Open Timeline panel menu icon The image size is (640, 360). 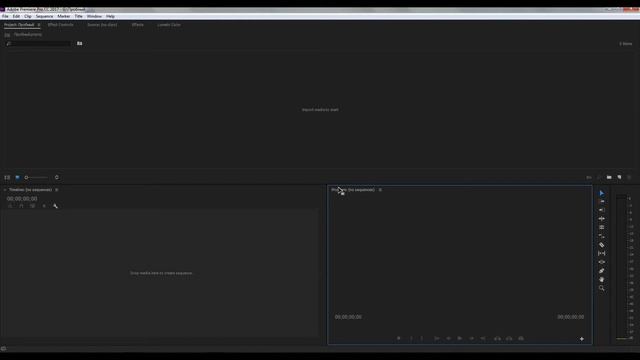click(56, 190)
